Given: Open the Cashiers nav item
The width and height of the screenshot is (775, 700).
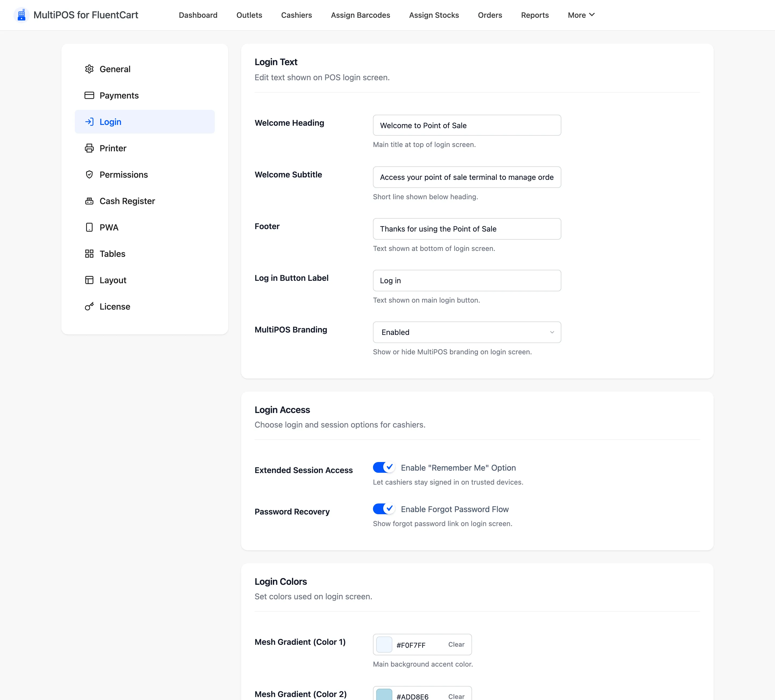Looking at the screenshot, I should (296, 15).
